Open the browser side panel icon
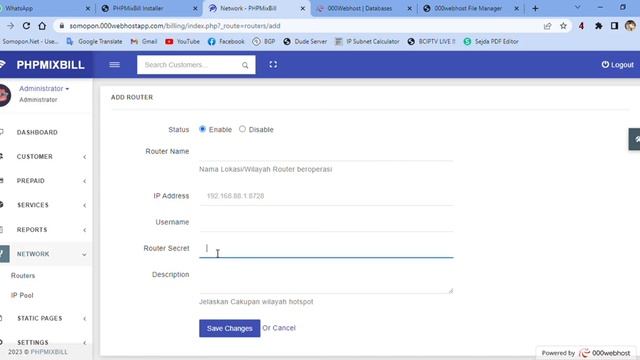Screen dimensions: 640x360 coord(614,26)
